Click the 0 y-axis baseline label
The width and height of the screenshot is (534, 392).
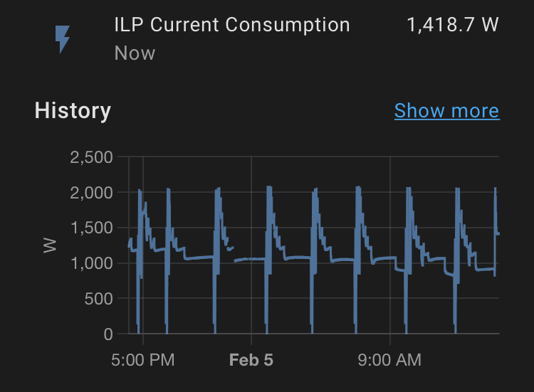coord(108,334)
